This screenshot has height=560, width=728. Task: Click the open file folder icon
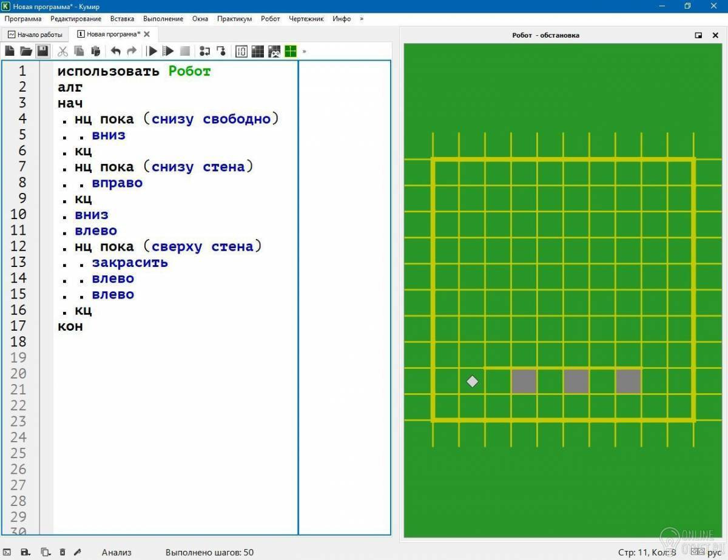(x=25, y=52)
